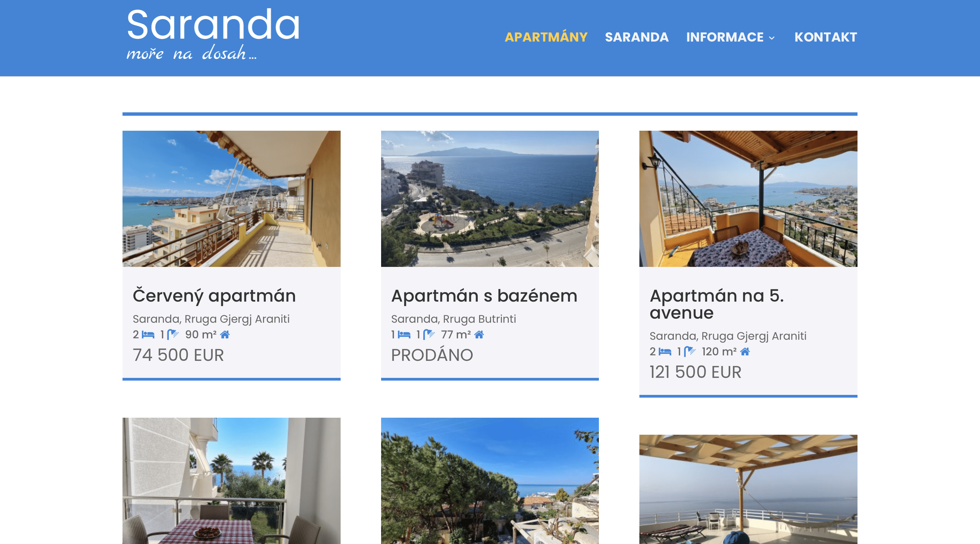Click the bed icon under Apartmán s bazénem

click(404, 335)
